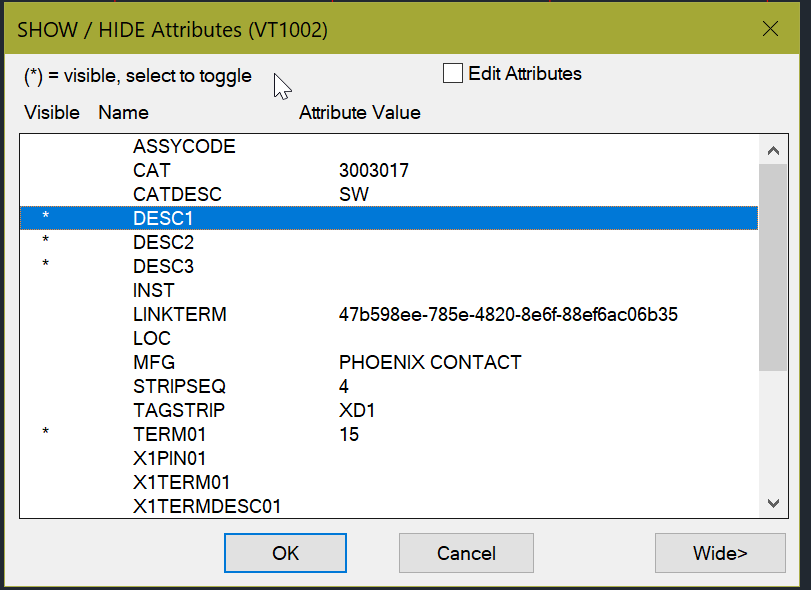Select the LINKTERM attribute row
Screen dimensions: 811x590
coord(300,314)
